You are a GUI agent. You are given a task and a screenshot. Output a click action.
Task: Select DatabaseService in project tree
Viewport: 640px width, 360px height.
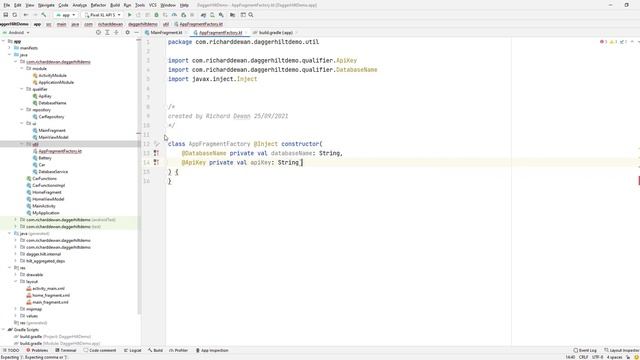pyautogui.click(x=53, y=171)
